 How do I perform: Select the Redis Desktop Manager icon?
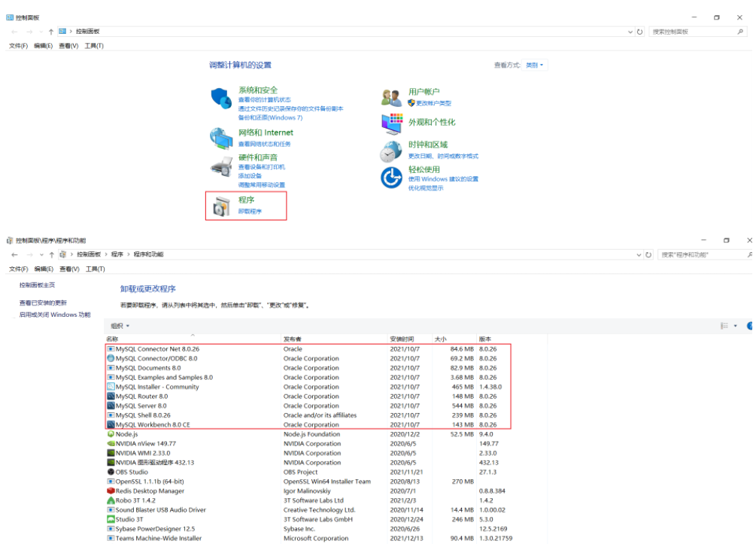(x=111, y=491)
